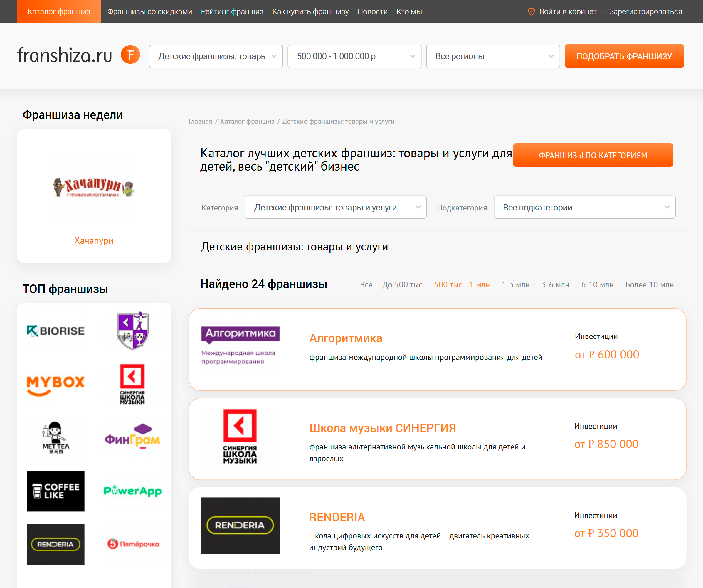
Task: Click СИНЕРГИЯ description about музыкальной школы
Action: coord(417,452)
